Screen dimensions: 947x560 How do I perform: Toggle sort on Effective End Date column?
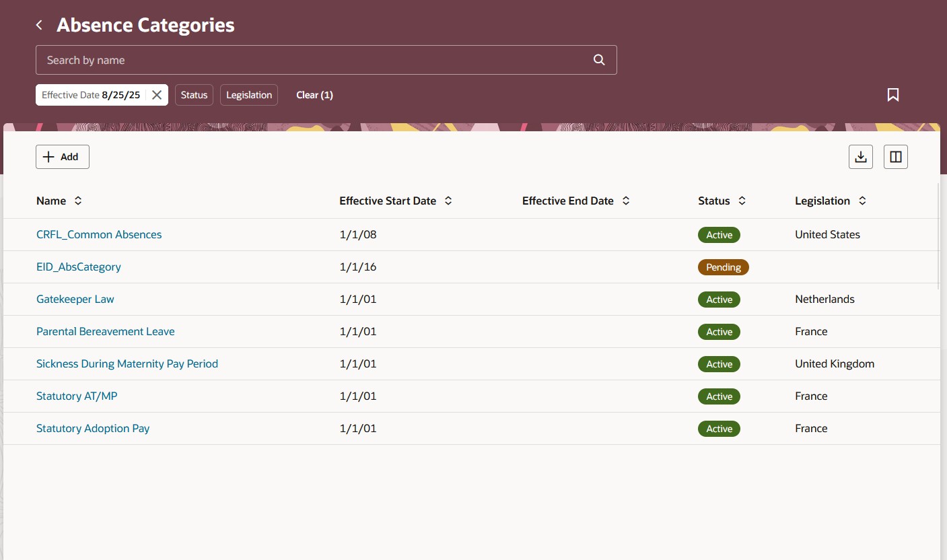pyautogui.click(x=625, y=200)
